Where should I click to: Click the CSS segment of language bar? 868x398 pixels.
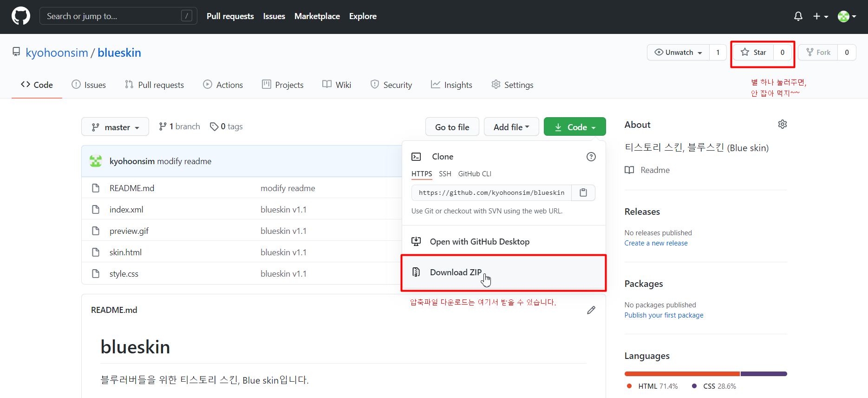click(x=764, y=374)
